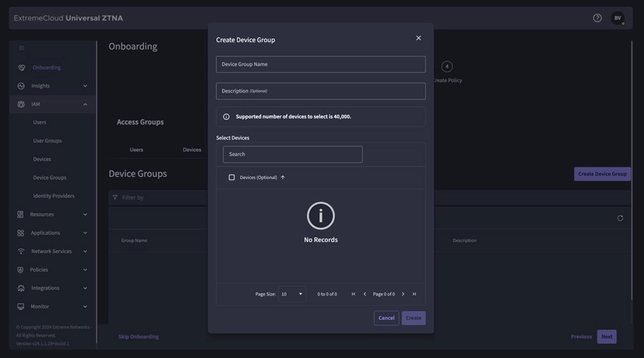Screen dimensions: 644x358
Task: Switch to the Users tab
Action: coord(136,150)
